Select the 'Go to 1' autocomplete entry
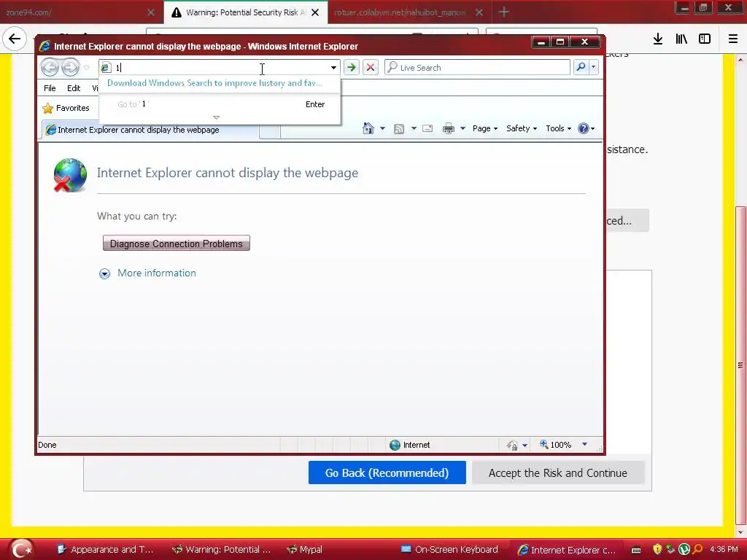This screenshot has width=747, height=560. 220,104
